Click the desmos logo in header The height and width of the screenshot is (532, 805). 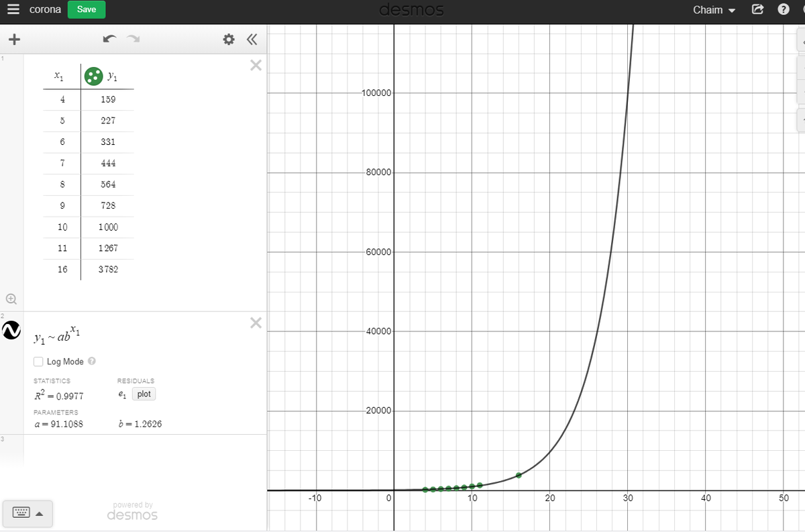pos(411,10)
